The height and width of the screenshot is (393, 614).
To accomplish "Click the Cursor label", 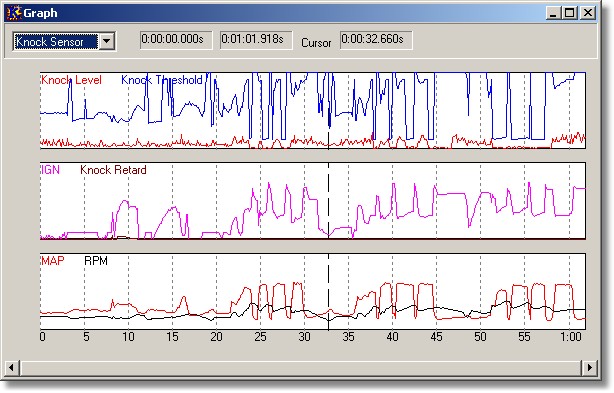I will click(316, 43).
